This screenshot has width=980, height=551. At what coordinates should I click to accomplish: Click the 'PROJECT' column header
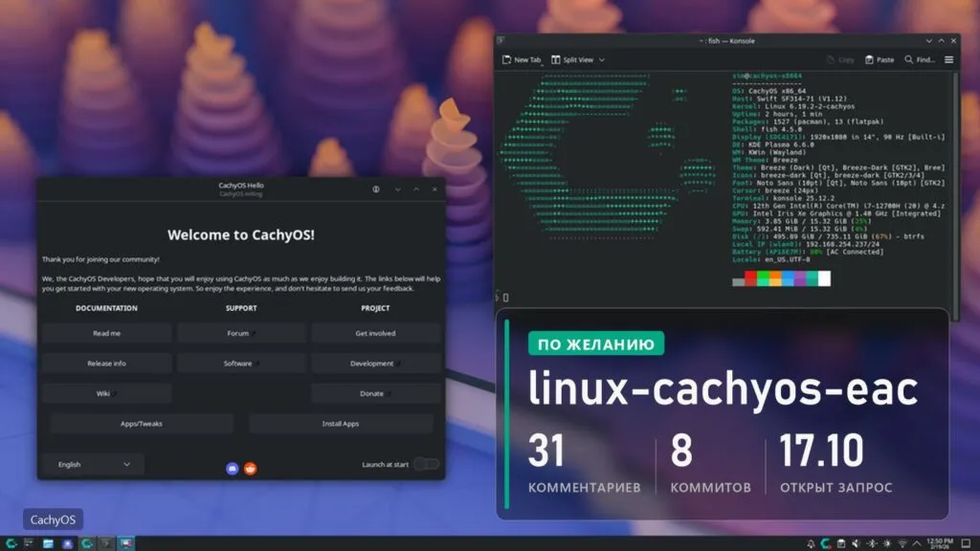[x=375, y=309]
